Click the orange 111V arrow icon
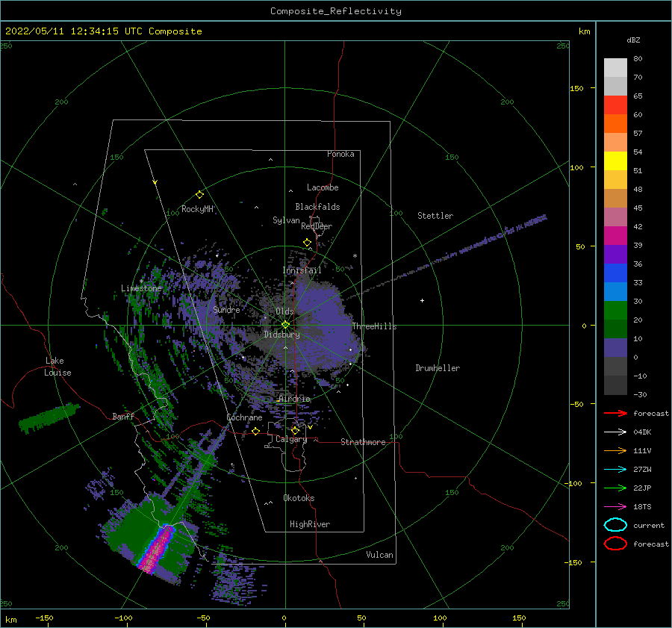The image size is (672, 628). (x=615, y=450)
